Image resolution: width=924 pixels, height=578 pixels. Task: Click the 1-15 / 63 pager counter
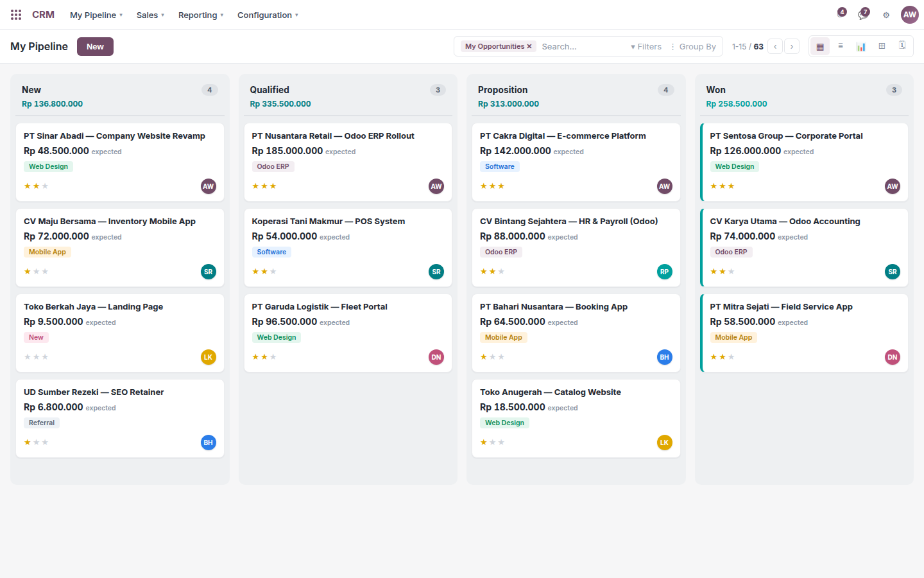pos(748,46)
